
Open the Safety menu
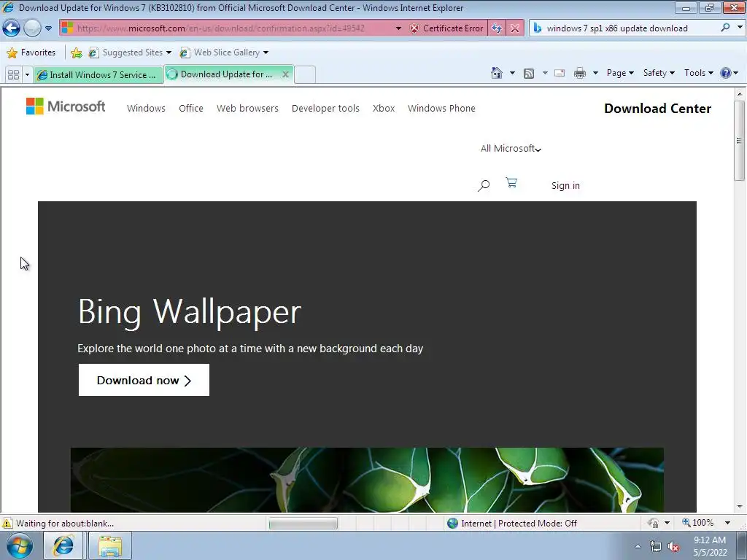coord(659,73)
